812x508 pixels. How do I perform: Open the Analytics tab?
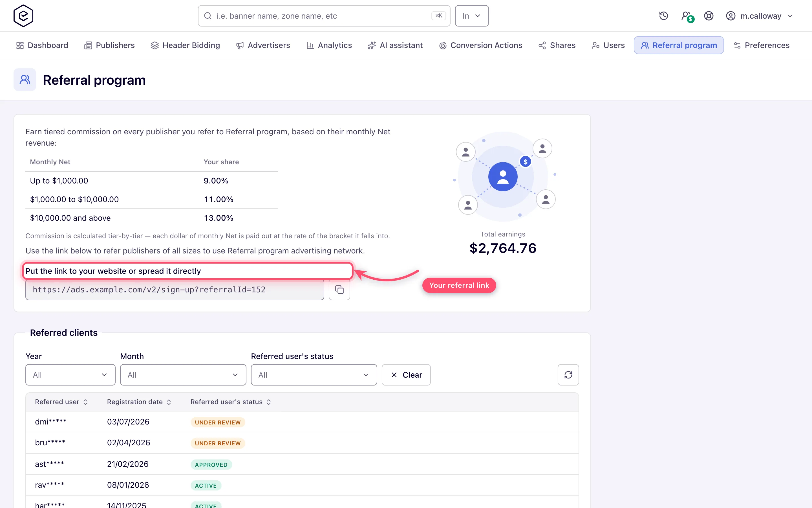point(329,45)
